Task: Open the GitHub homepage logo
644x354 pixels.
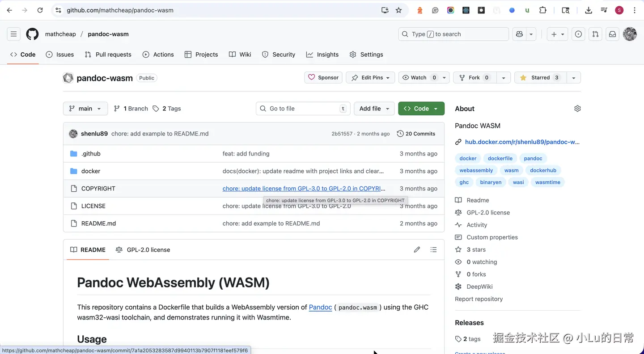Action: pyautogui.click(x=32, y=34)
